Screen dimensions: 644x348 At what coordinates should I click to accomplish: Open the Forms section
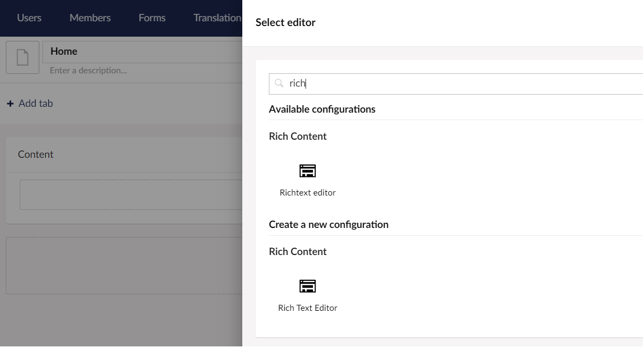pos(151,18)
